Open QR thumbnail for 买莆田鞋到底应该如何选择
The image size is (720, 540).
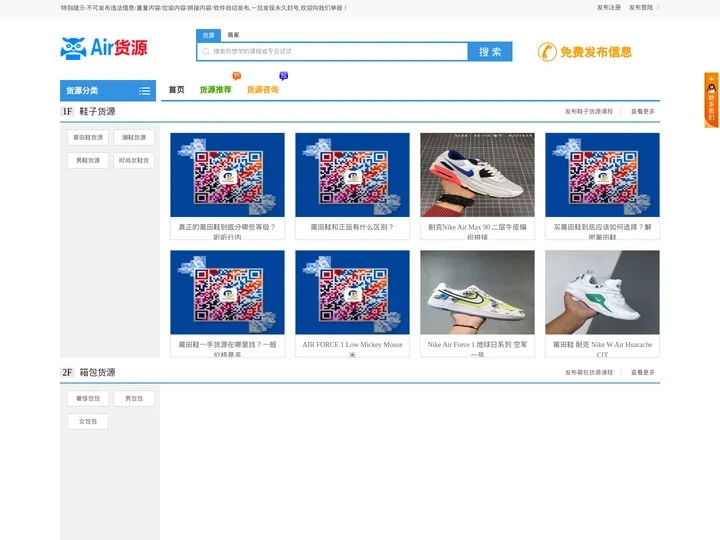[x=602, y=175]
